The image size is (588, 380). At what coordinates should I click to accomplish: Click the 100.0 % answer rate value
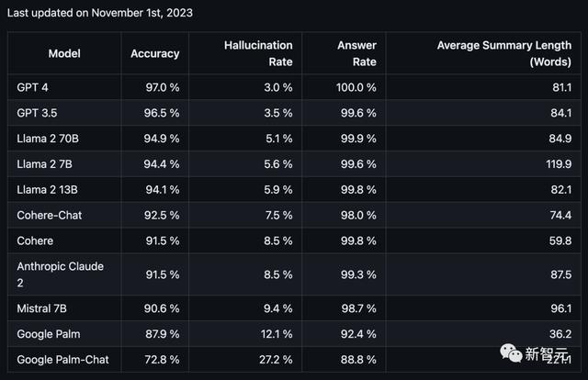356,87
